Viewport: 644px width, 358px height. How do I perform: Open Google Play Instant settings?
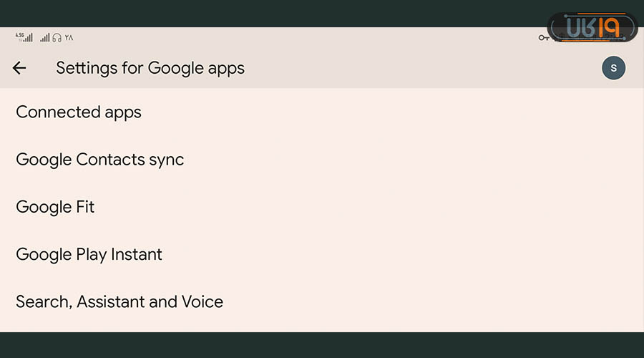(x=89, y=254)
